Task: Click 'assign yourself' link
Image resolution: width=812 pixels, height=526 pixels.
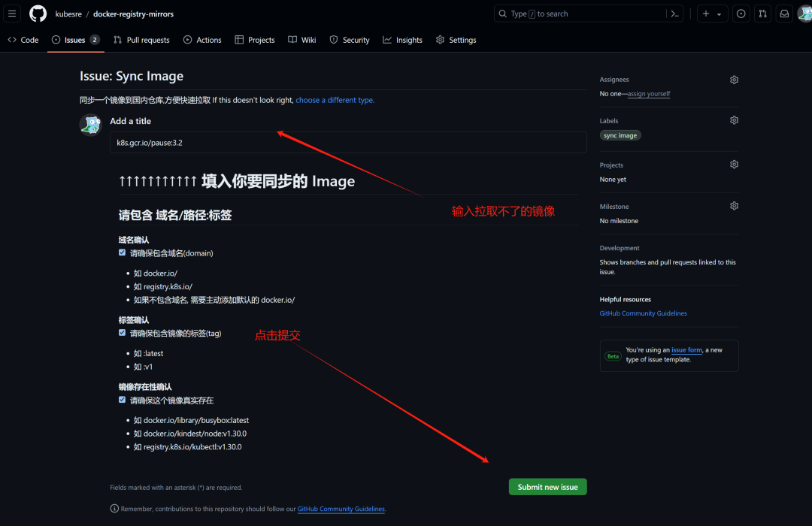Action: (648, 94)
